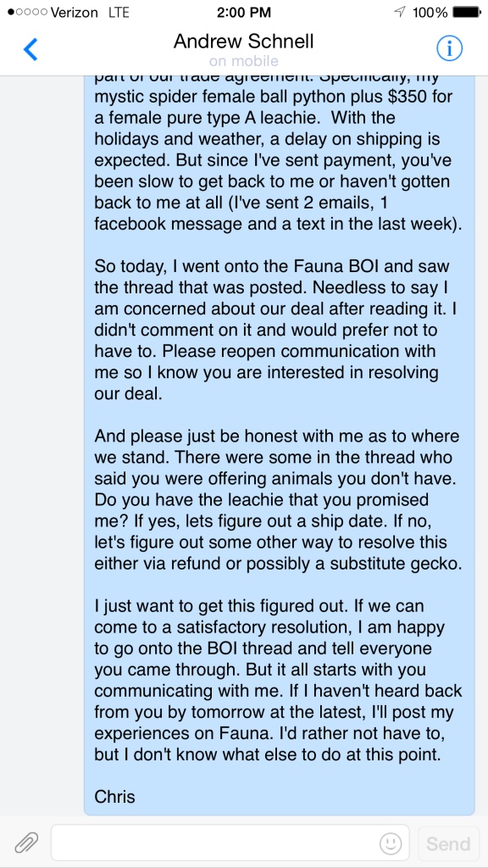This screenshot has width=488, height=868.
Task: Tap the 'Chris' signature in the message
Action: (x=114, y=796)
